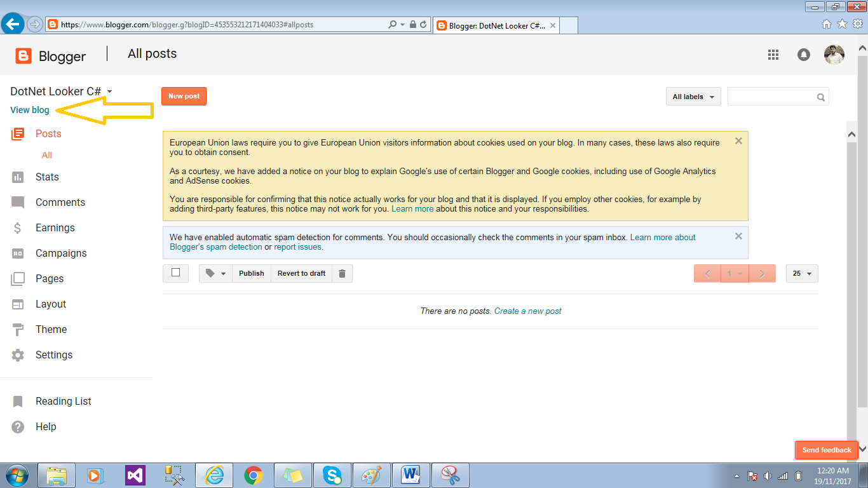Open the notifications bell
This screenshot has width=868, height=488.
pos(804,55)
